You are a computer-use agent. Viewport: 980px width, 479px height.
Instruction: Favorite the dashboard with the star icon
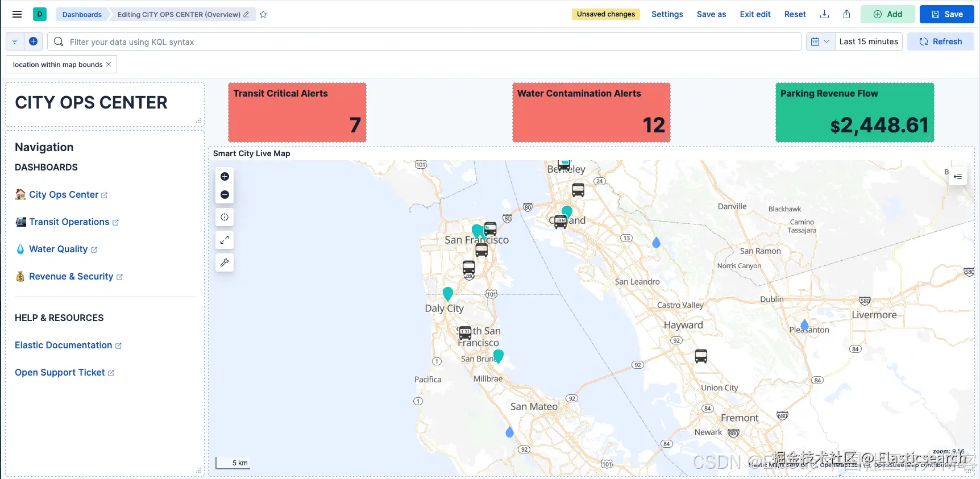[x=263, y=14]
